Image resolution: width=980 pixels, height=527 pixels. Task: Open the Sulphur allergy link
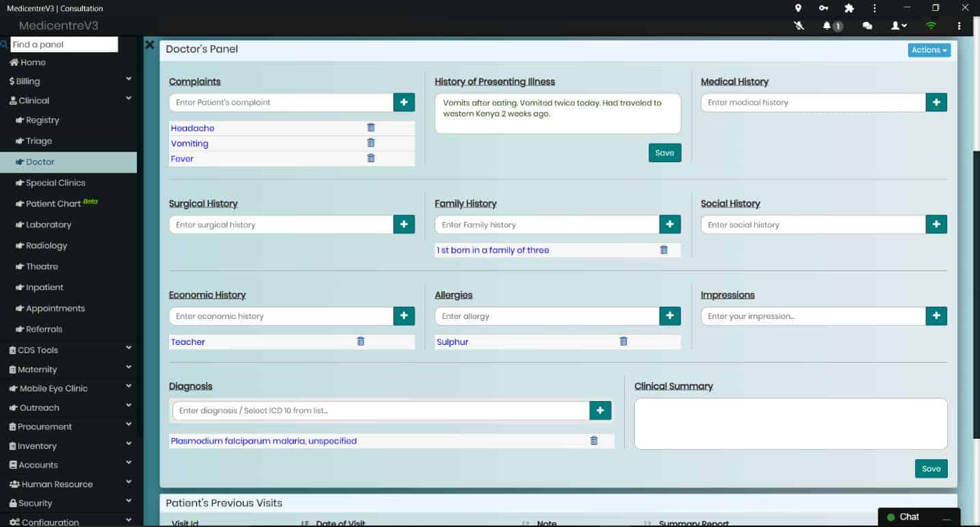(452, 342)
